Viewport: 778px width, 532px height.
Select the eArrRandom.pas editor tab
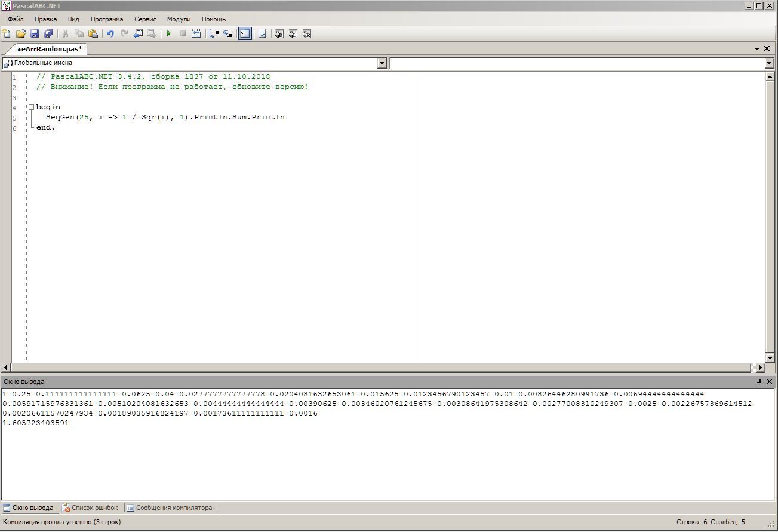[x=50, y=49]
